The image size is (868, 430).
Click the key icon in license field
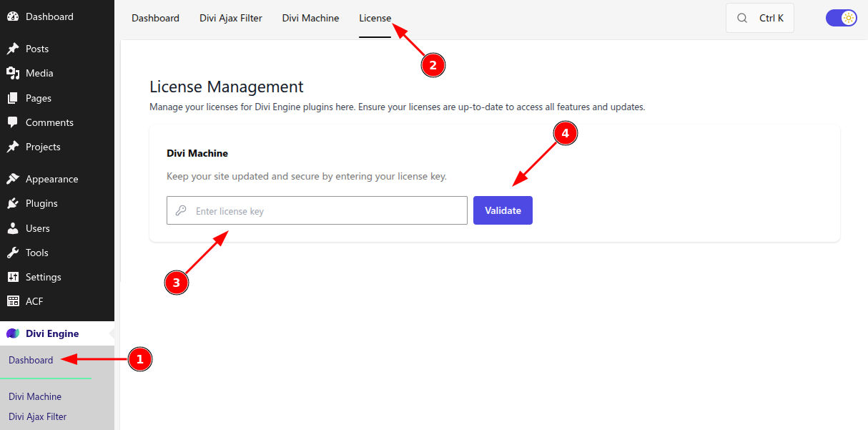click(181, 211)
